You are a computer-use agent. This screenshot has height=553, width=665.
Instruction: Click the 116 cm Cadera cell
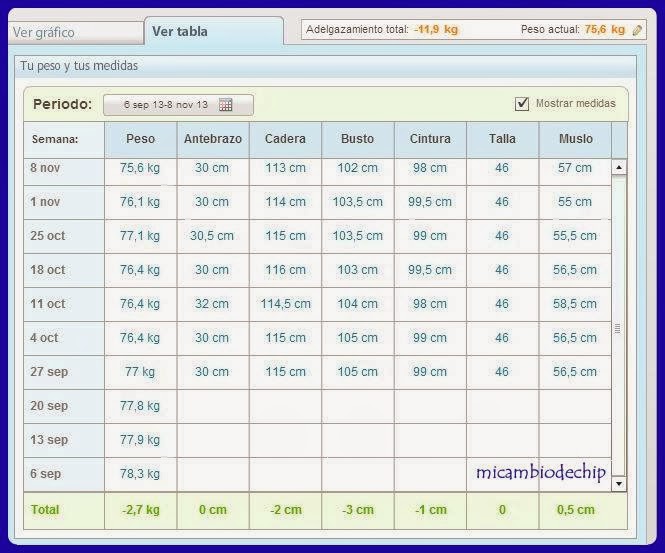[285, 270]
